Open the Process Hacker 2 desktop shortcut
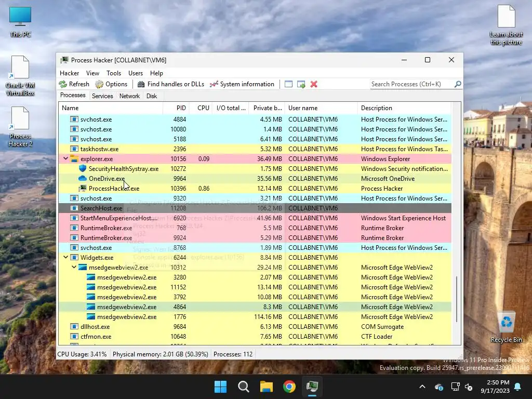 (x=20, y=127)
